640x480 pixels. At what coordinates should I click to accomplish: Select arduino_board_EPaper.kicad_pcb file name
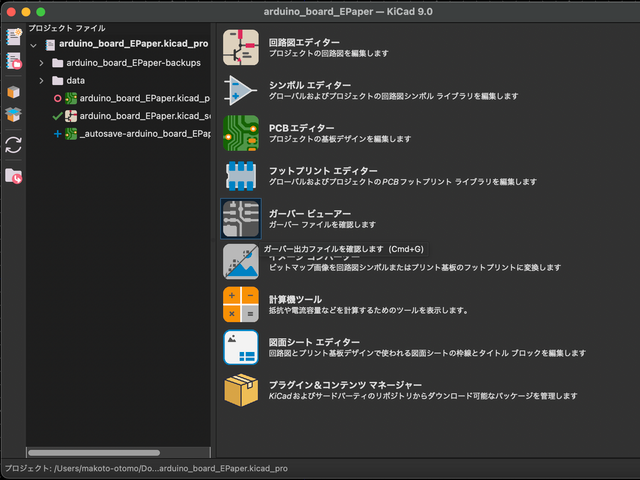coord(145,98)
